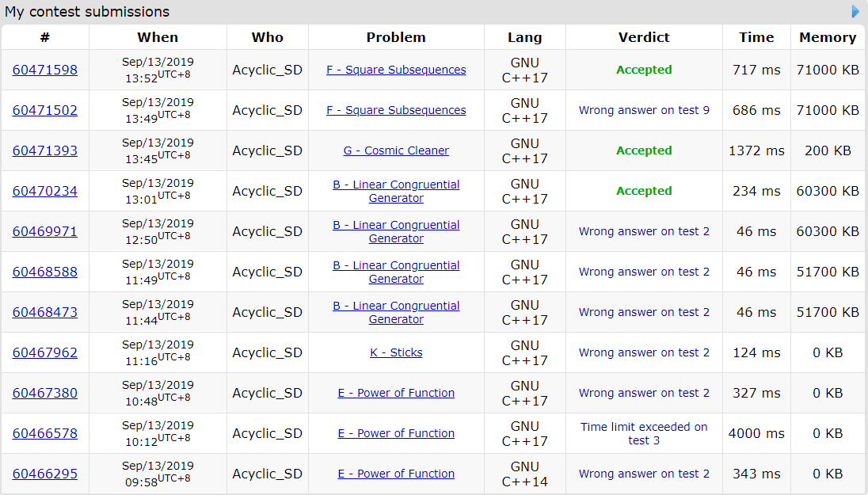
Task: Open submission 60466578
Action: click(45, 433)
